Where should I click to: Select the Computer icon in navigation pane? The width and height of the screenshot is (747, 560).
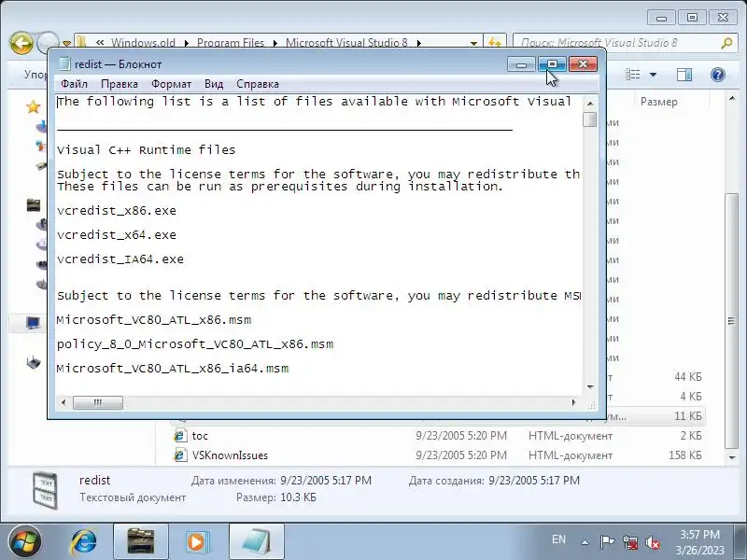point(34,323)
